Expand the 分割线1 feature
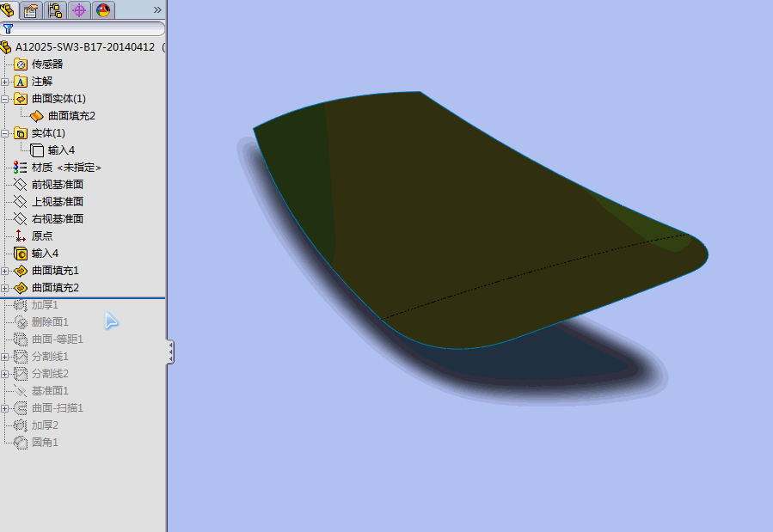773x532 pixels. point(4,358)
